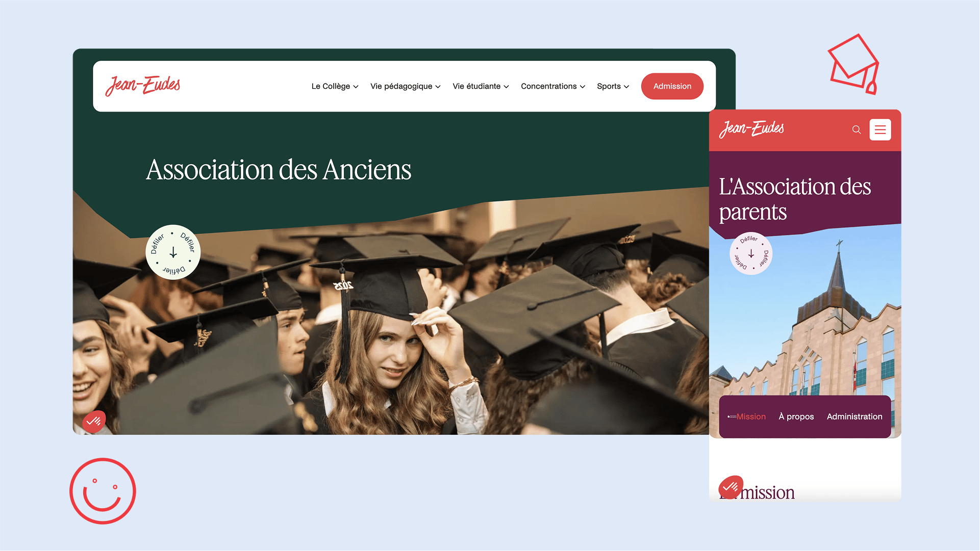
Task: Open the search magnifier in mobile header
Action: pos(857,130)
